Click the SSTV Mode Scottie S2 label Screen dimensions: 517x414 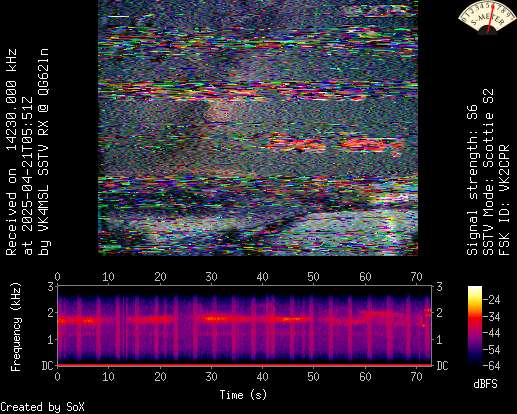(x=488, y=172)
